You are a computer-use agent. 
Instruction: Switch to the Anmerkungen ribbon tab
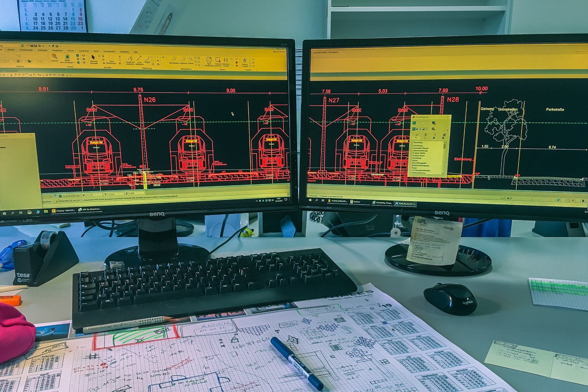point(26,50)
